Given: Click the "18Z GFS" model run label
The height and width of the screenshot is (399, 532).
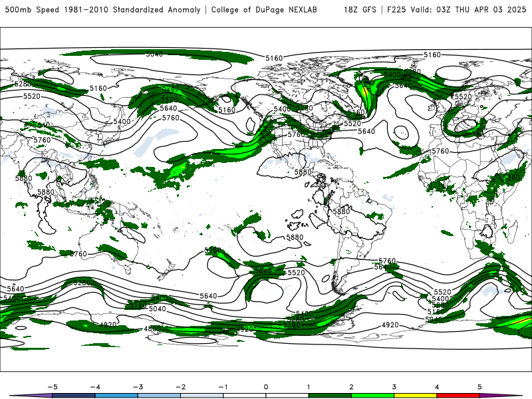Looking at the screenshot, I should (x=360, y=9).
